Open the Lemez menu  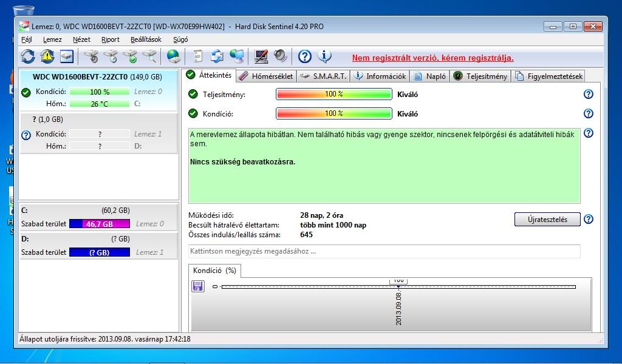52,39
